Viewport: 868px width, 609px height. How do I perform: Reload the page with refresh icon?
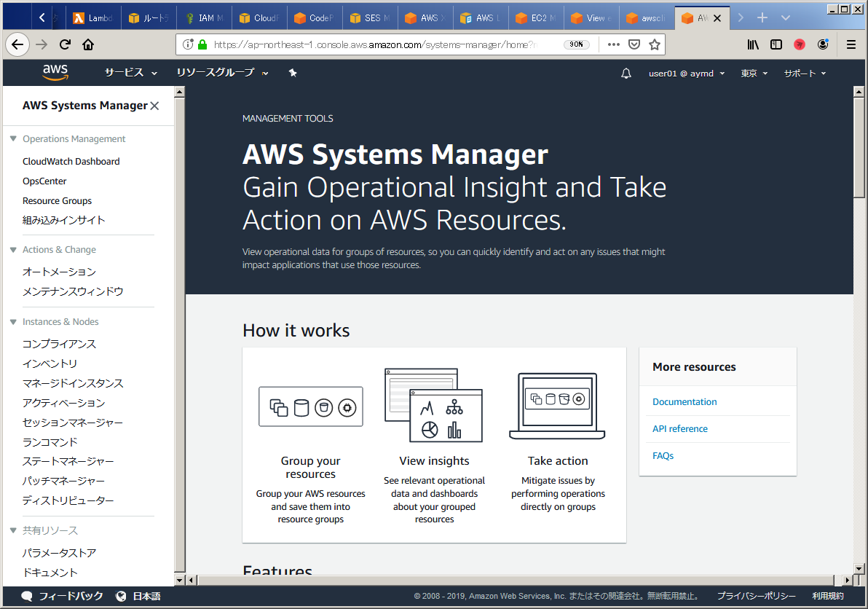[65, 44]
